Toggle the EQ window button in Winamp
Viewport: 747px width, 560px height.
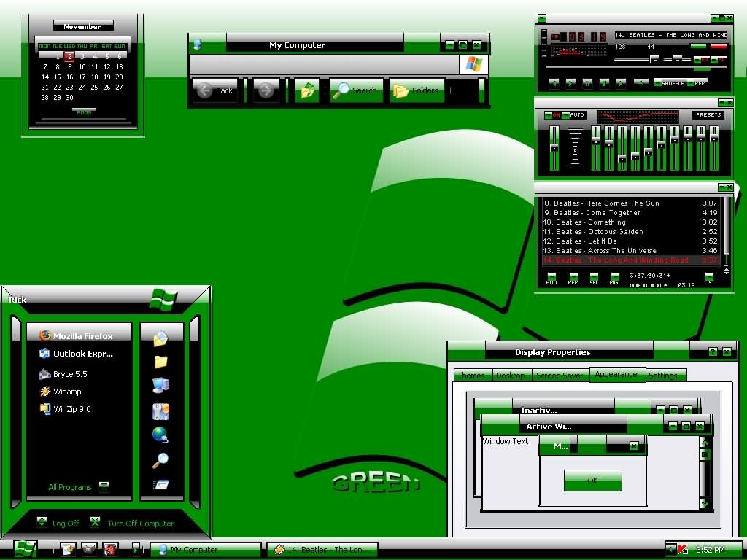[x=701, y=60]
